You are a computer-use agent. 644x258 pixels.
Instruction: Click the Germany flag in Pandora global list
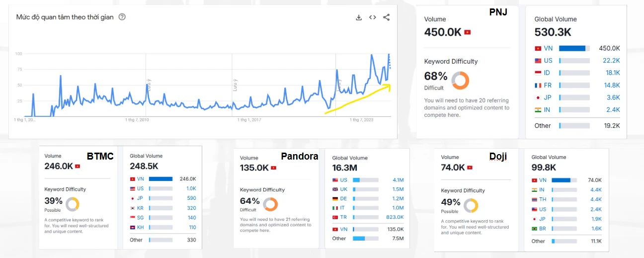335,198
